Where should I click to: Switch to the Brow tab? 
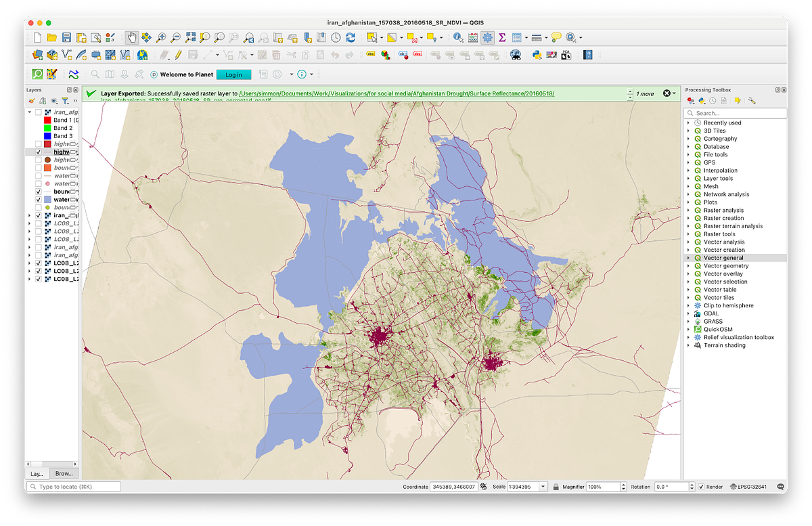63,473
